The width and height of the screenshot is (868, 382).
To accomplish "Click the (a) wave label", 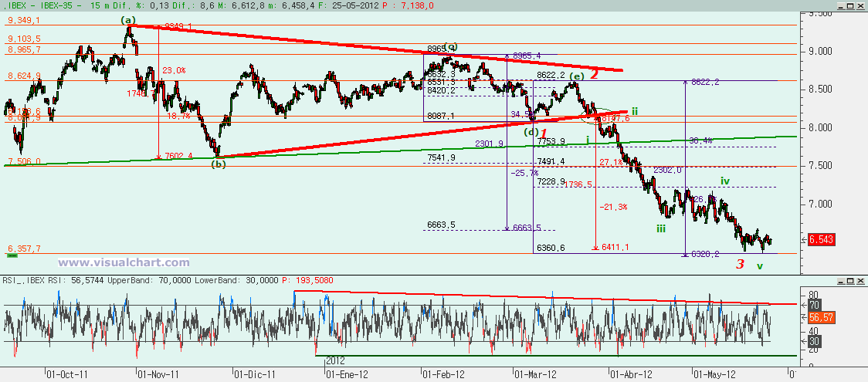I will coord(128,21).
